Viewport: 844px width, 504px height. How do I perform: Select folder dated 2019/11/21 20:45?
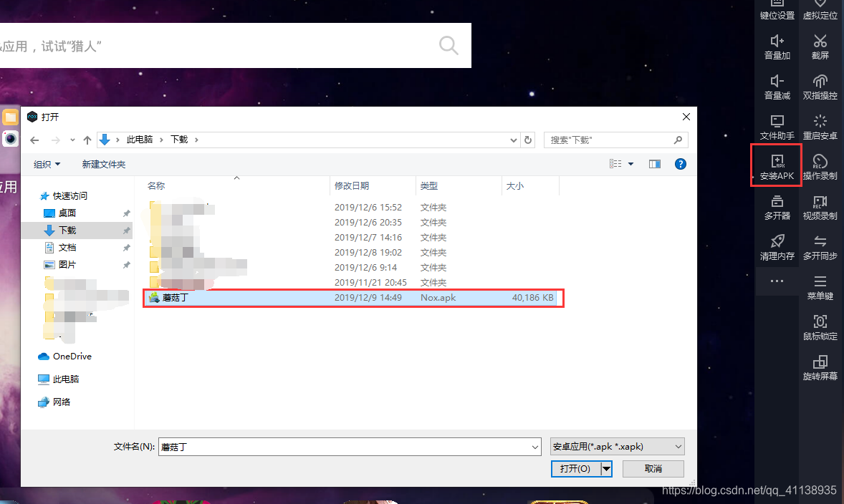pos(351,283)
